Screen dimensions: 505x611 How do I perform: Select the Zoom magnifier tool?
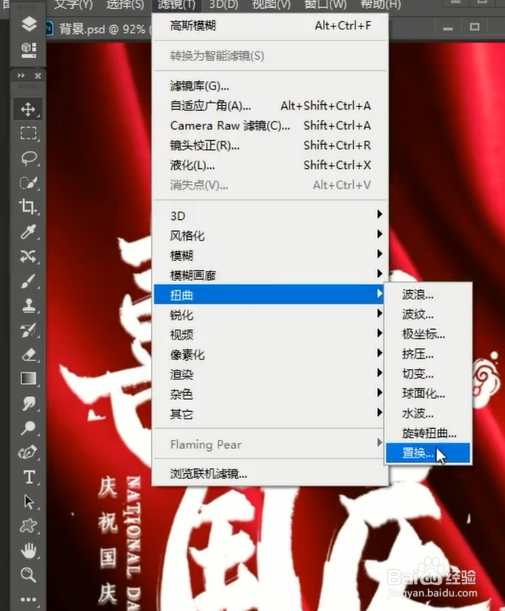click(28, 575)
